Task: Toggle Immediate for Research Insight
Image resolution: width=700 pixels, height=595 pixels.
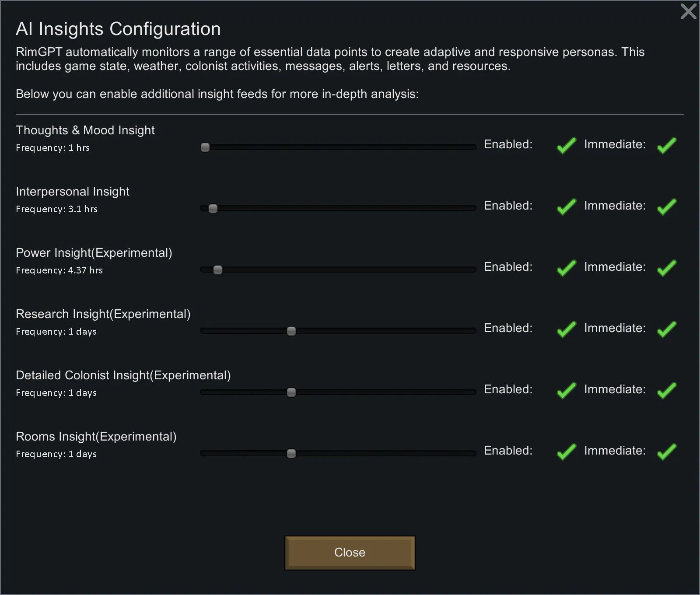Action: tap(666, 329)
